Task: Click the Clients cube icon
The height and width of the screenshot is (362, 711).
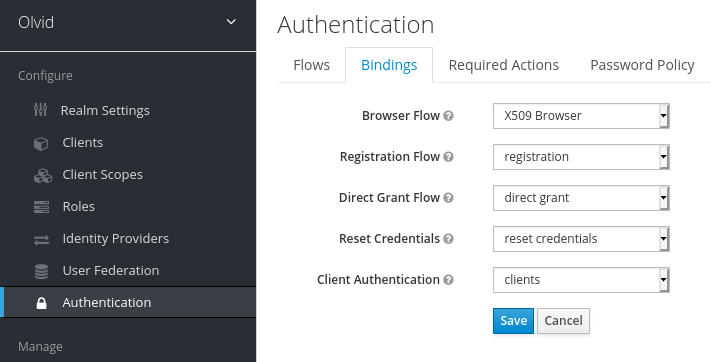Action: tap(41, 143)
